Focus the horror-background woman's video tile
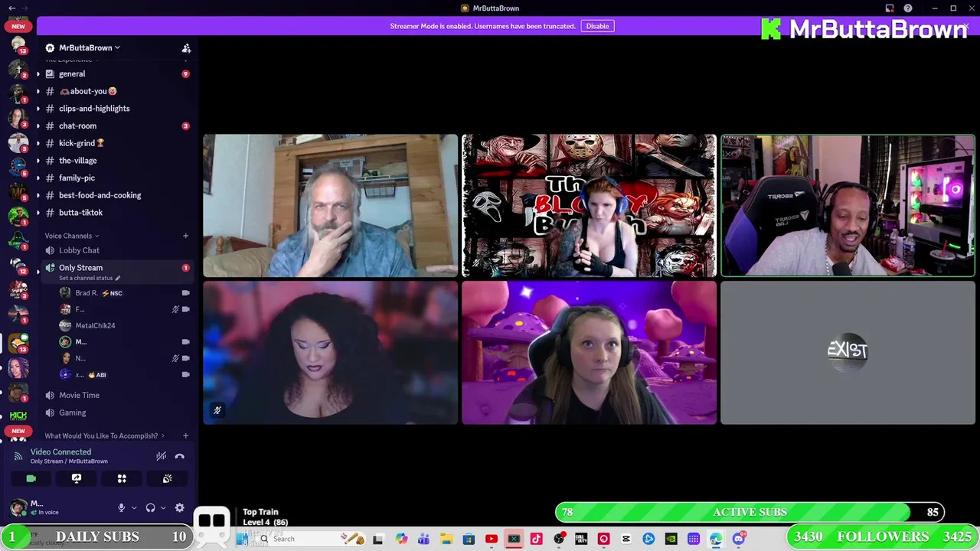 click(589, 206)
